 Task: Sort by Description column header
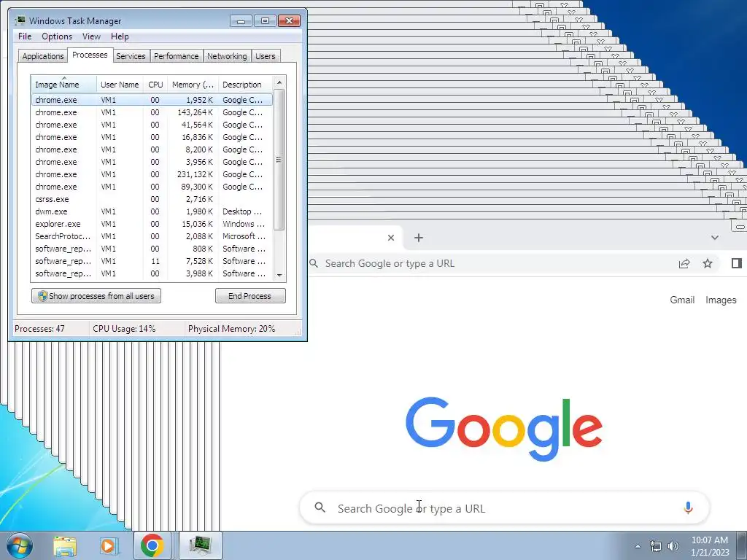pos(245,85)
